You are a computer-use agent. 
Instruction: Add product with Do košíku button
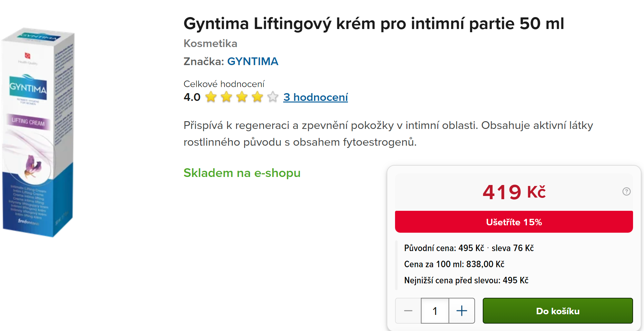[558, 311]
